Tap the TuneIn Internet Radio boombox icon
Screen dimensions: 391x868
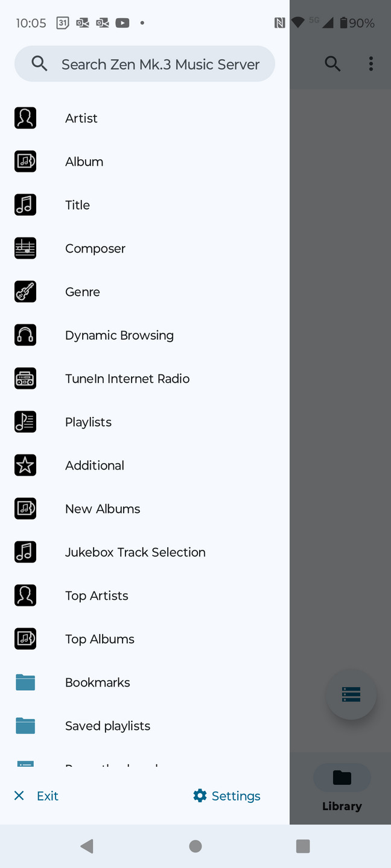tap(25, 379)
